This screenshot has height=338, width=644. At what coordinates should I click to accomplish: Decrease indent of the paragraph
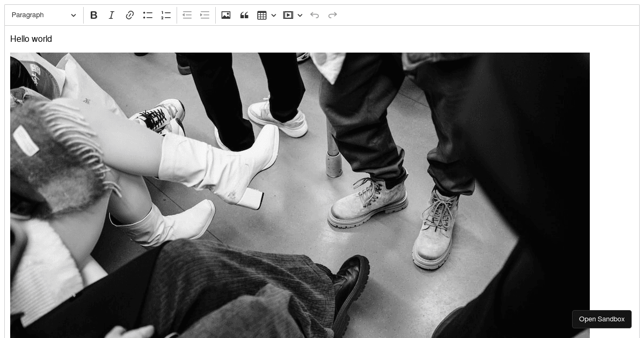[x=187, y=15]
